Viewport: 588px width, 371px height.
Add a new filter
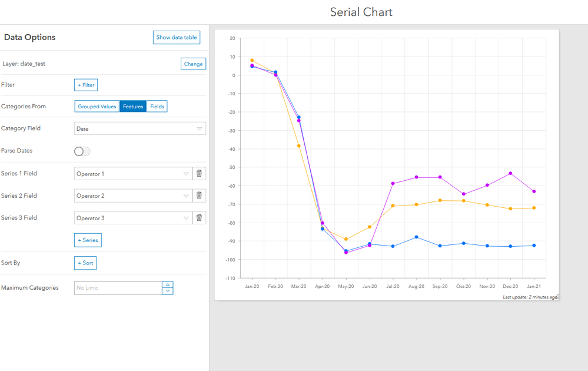pos(86,85)
